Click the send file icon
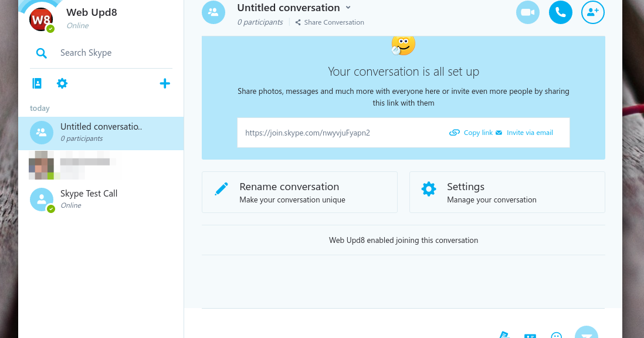 coord(504,334)
